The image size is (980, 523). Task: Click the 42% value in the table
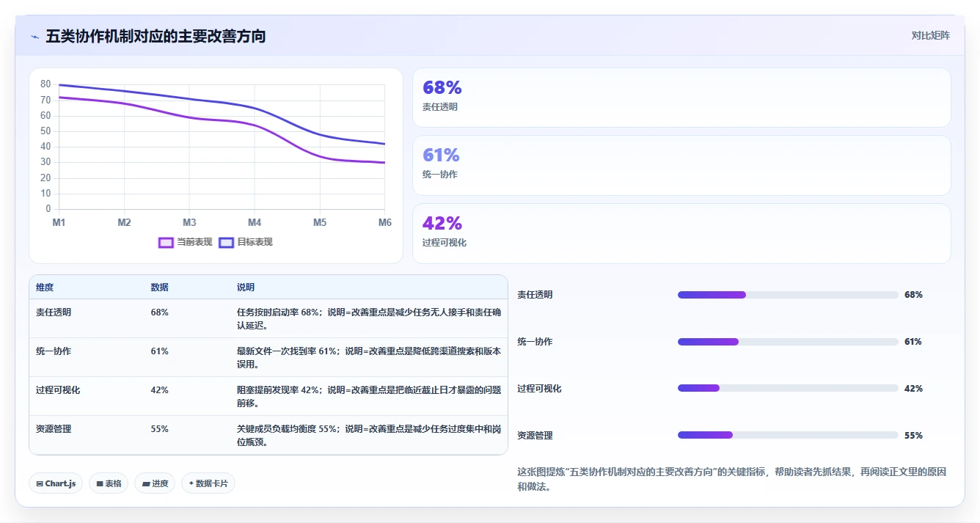click(x=159, y=390)
